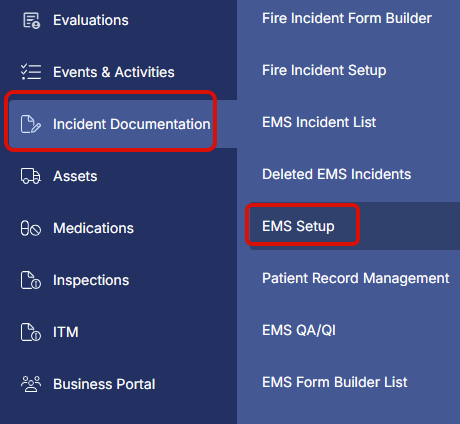
Task: Click the Business Portal people icon
Action: pyautogui.click(x=31, y=384)
